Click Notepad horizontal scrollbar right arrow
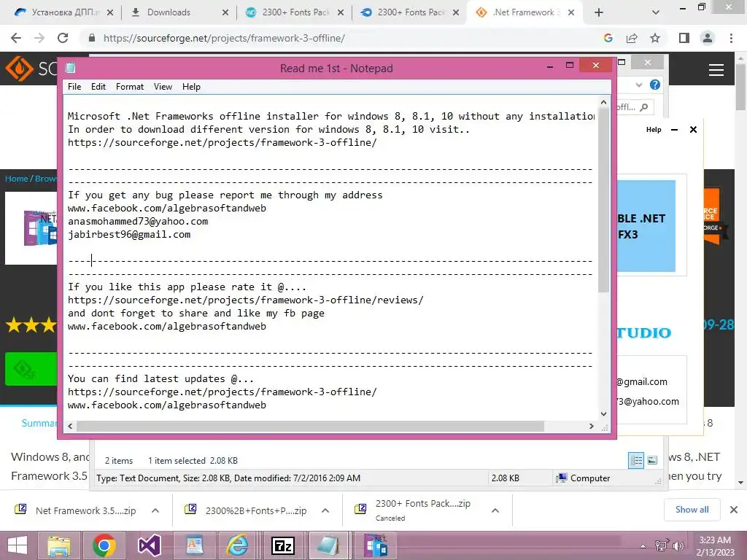Screen dimensions: 747x560 [591, 426]
